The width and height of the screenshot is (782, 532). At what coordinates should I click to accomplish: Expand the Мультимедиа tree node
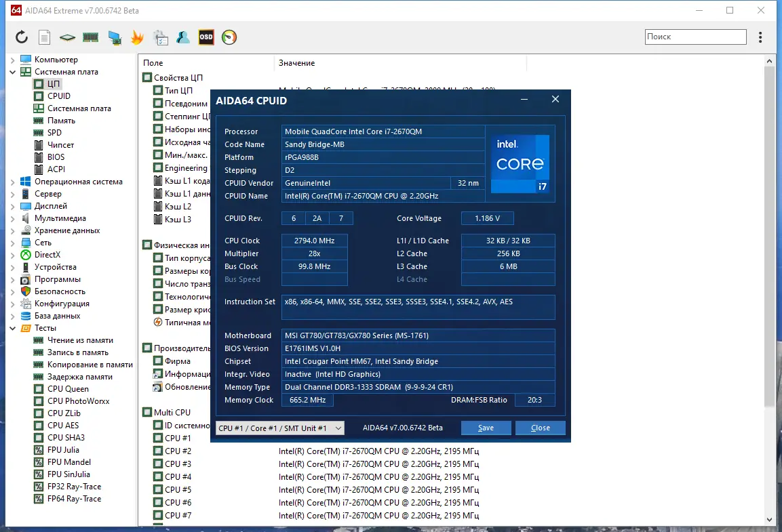coord(12,218)
